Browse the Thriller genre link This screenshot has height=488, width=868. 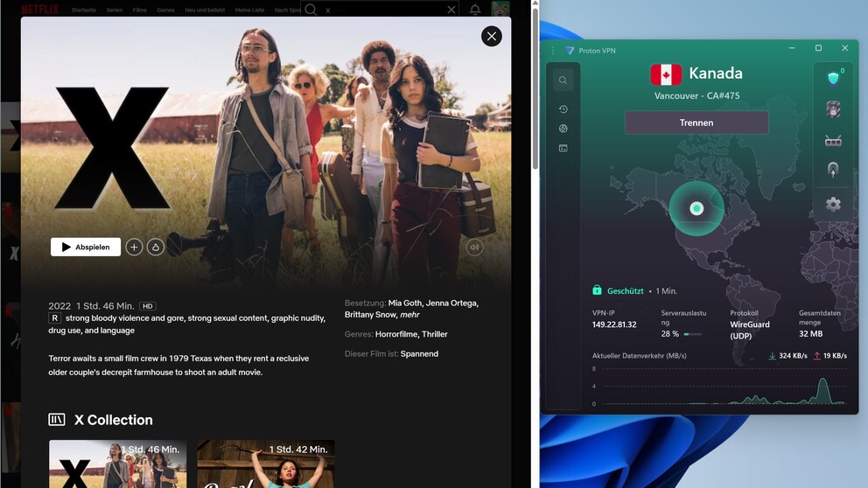[x=435, y=334]
